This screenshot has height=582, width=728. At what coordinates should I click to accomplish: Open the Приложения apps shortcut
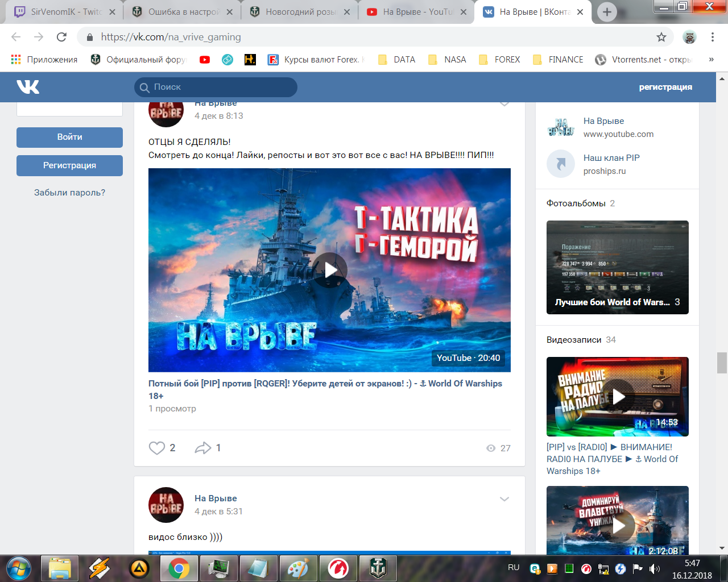click(x=44, y=60)
